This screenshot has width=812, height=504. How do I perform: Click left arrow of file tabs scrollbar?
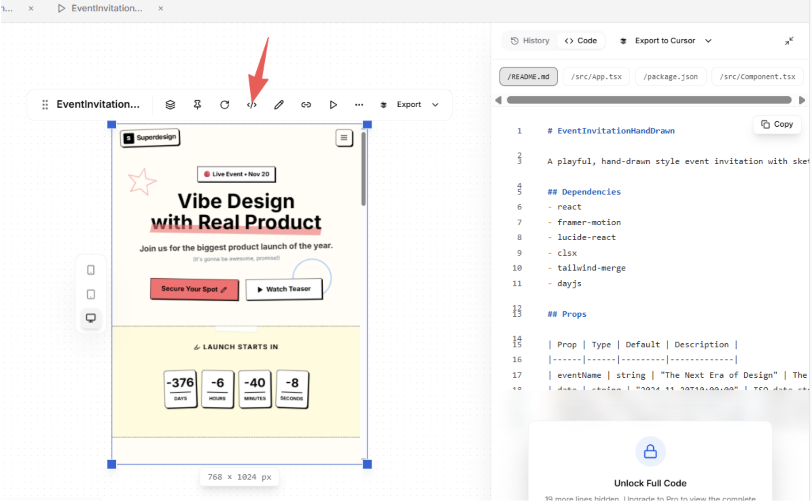click(498, 100)
